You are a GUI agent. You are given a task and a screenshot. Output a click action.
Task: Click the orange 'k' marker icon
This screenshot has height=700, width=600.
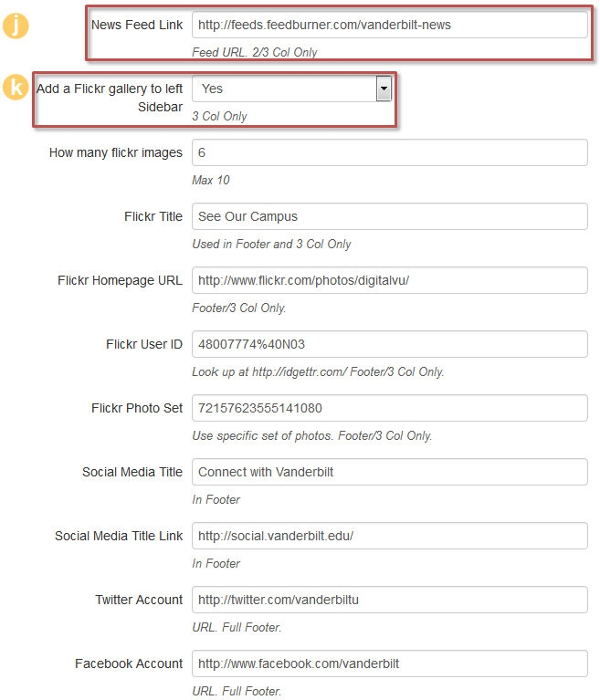pos(16,90)
